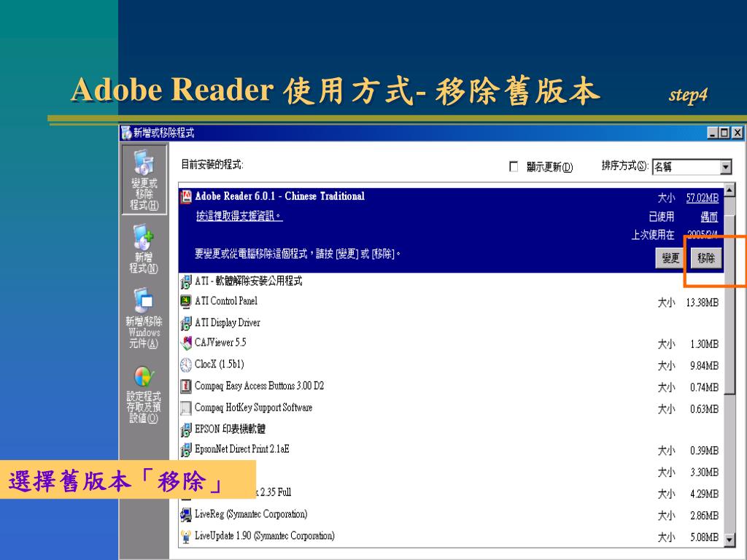Click the 9.84MB size value
Screen dimensions: 747x560
[704, 366]
